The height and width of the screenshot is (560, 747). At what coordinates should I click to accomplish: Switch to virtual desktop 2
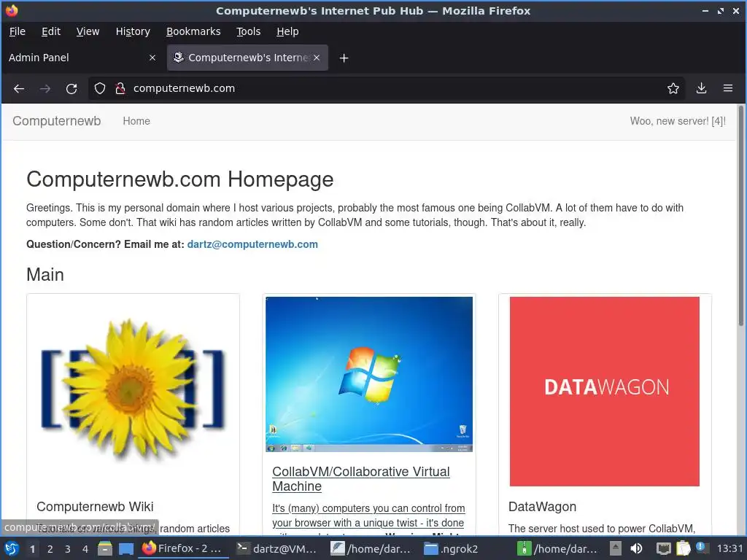click(50, 549)
